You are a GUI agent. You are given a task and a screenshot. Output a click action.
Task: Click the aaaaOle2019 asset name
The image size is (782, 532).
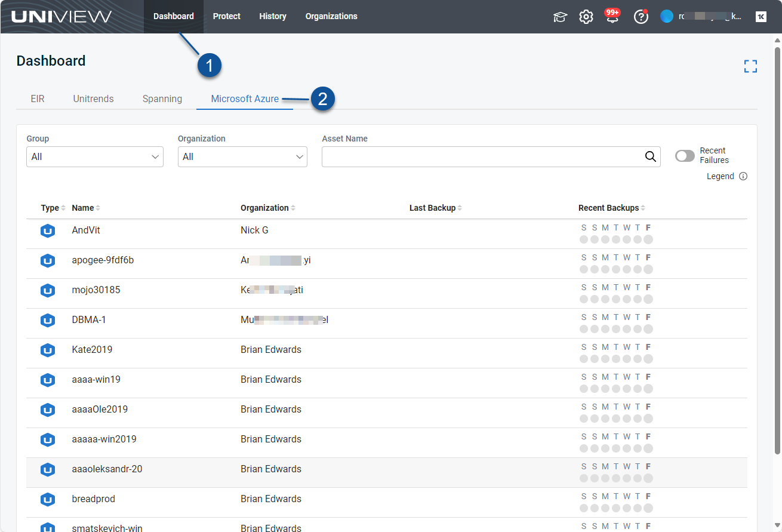(x=100, y=410)
